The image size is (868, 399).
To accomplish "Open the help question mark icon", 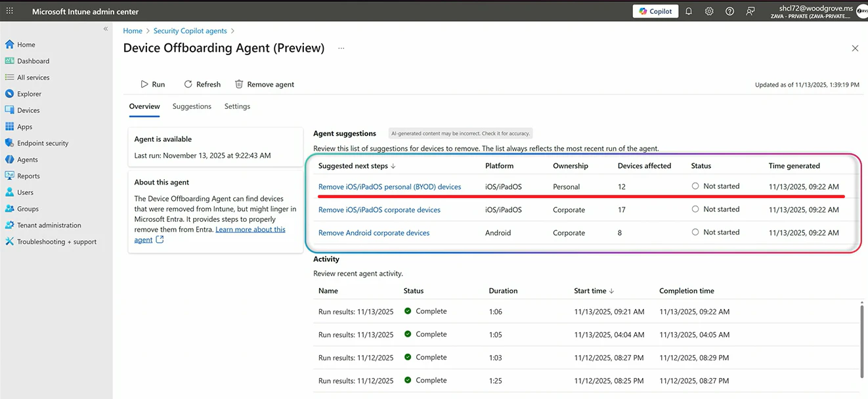I will point(729,11).
